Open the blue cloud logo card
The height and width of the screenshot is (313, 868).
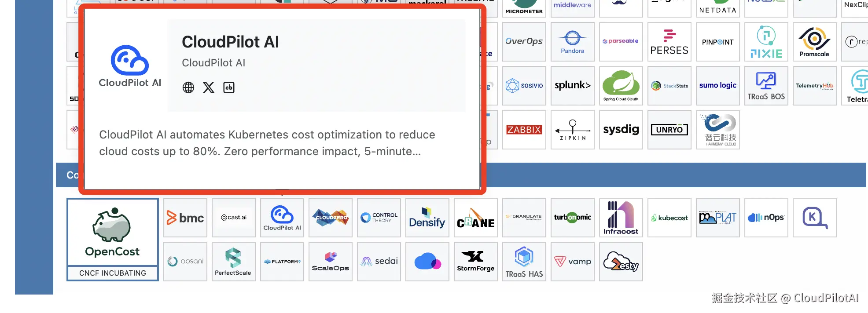[x=427, y=262]
